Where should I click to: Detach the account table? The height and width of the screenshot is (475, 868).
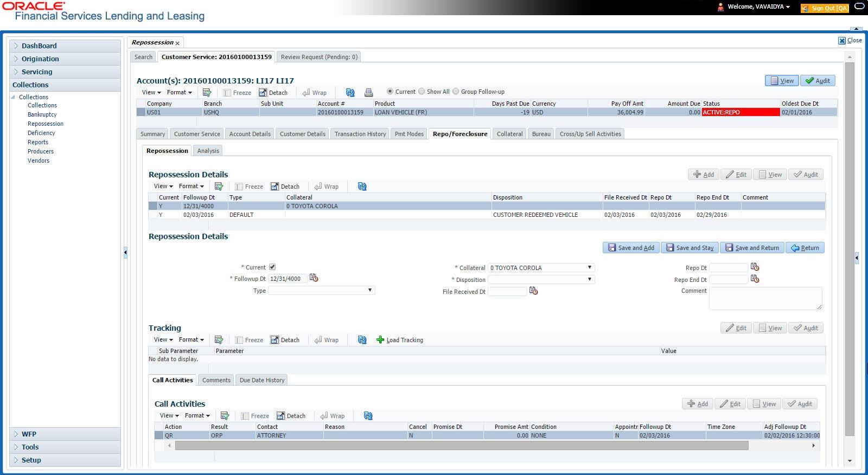pos(273,93)
